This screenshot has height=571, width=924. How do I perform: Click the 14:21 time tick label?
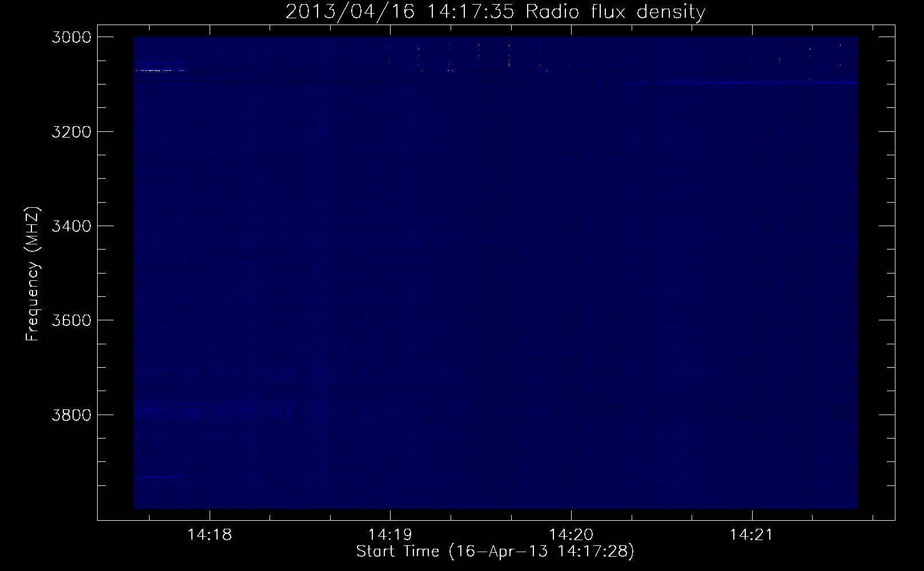(752, 535)
